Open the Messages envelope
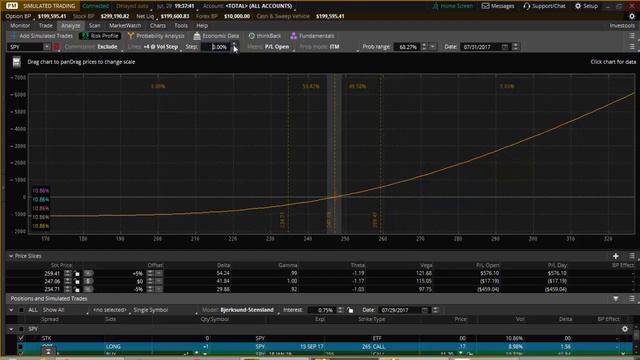 [498, 6]
